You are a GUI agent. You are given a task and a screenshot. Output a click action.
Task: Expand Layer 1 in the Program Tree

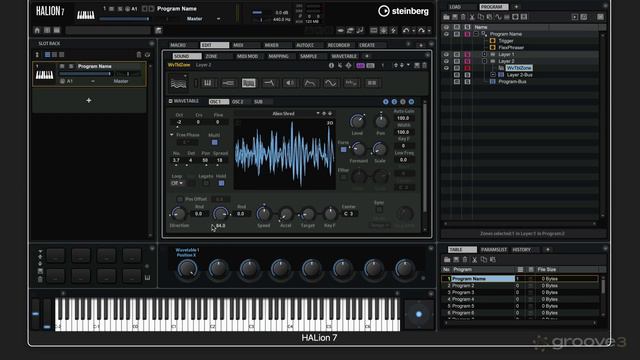tap(484, 54)
